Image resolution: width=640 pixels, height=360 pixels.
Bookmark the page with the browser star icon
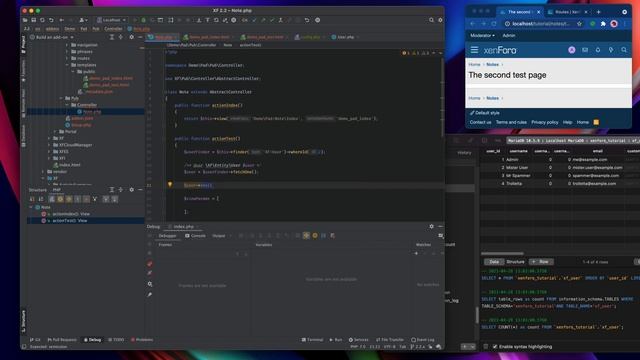tap(579, 24)
